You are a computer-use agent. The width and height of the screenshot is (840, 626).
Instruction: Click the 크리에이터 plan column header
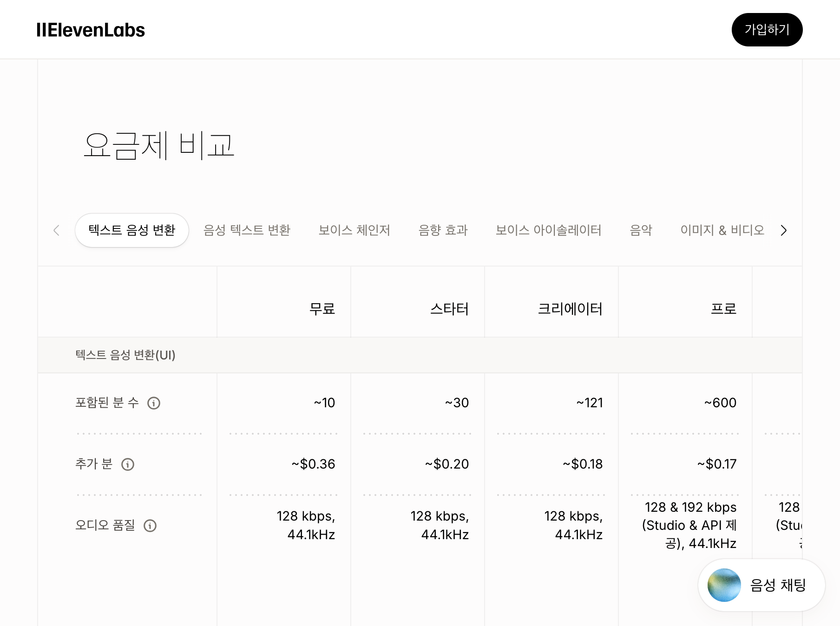click(x=570, y=309)
